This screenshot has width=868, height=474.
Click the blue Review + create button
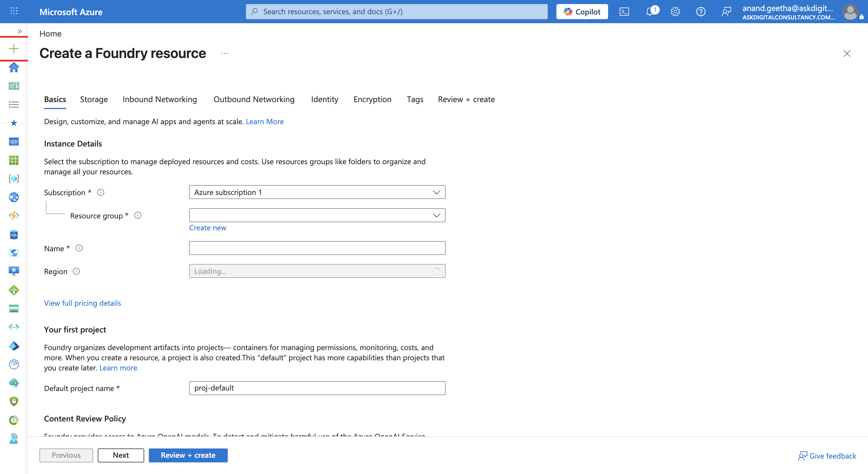tap(188, 455)
